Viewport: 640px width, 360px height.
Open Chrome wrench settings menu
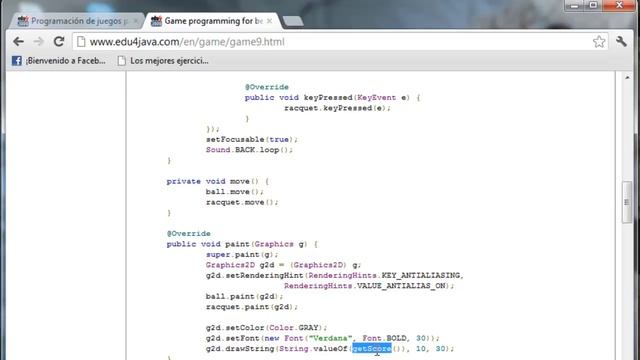pyautogui.click(x=621, y=41)
